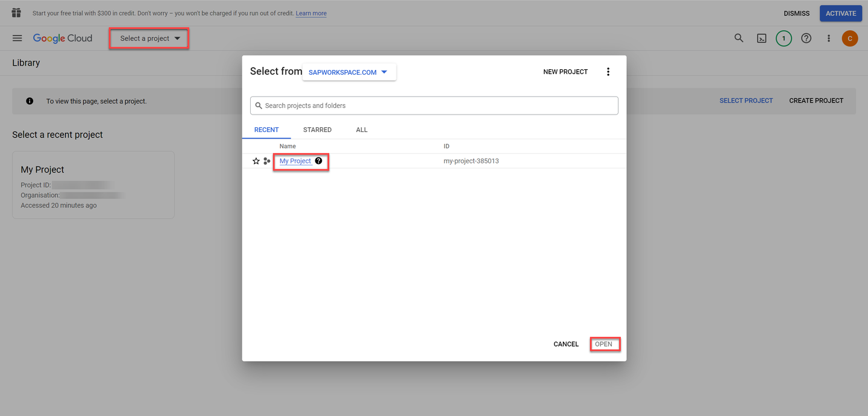Click the CANCEL button in dialog
This screenshot has width=868, height=416.
[566, 344]
